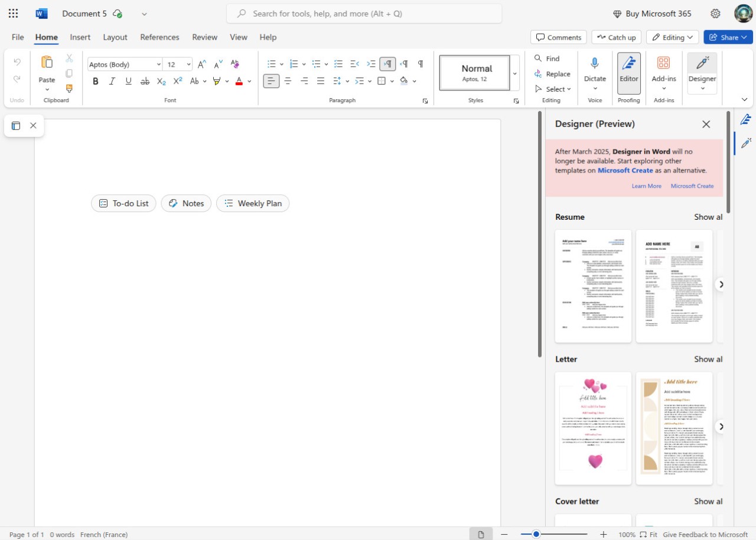Switch to the Insert tab
Image resolution: width=756 pixels, height=540 pixels.
click(x=80, y=37)
